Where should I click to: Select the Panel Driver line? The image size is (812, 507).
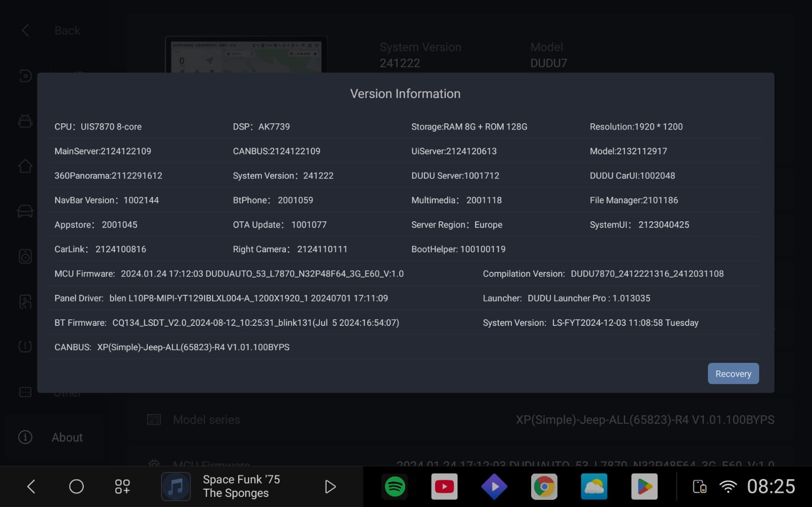pyautogui.click(x=221, y=298)
